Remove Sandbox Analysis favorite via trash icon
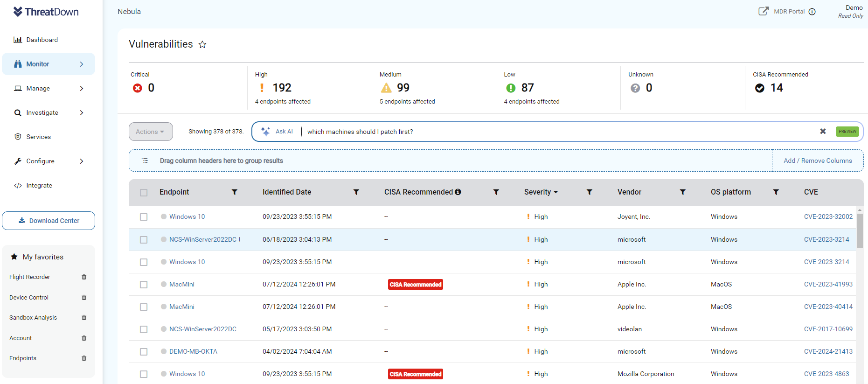 [x=84, y=318]
